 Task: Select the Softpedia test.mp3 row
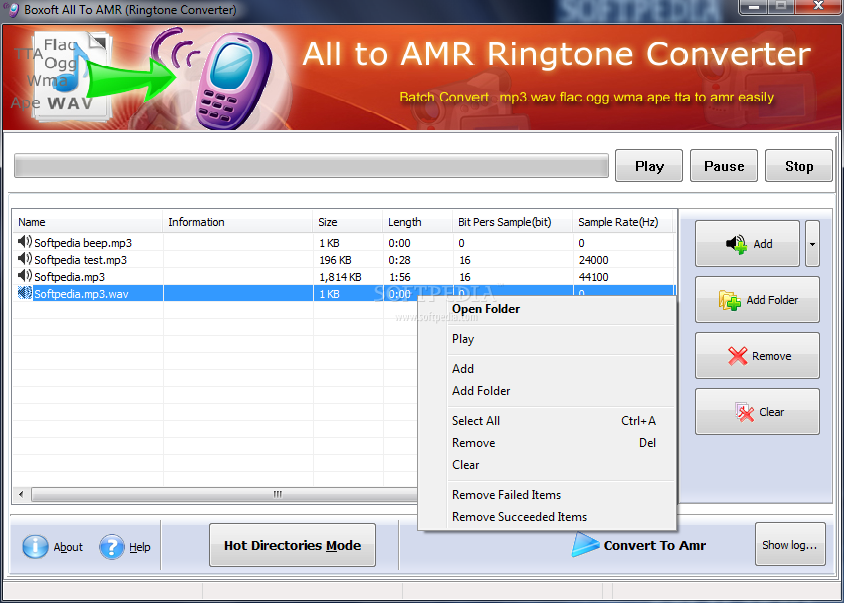[x=343, y=260]
